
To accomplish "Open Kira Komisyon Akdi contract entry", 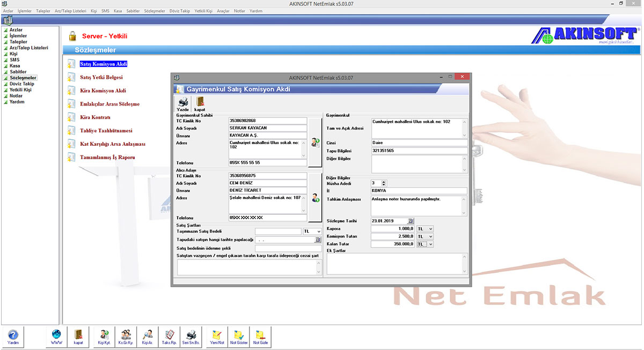I will 102,90.
